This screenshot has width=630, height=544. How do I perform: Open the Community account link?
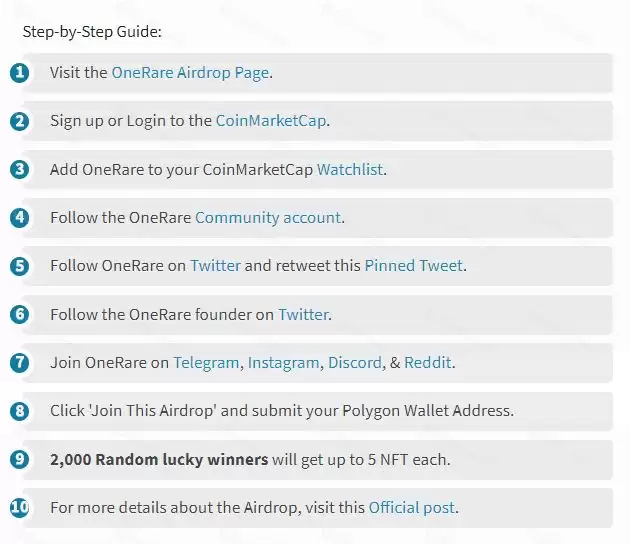point(268,217)
